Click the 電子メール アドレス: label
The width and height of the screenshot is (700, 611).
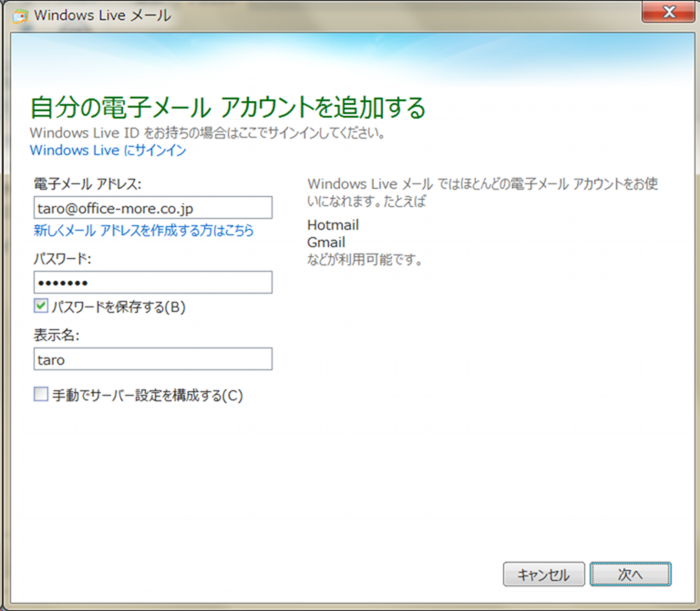(x=88, y=184)
